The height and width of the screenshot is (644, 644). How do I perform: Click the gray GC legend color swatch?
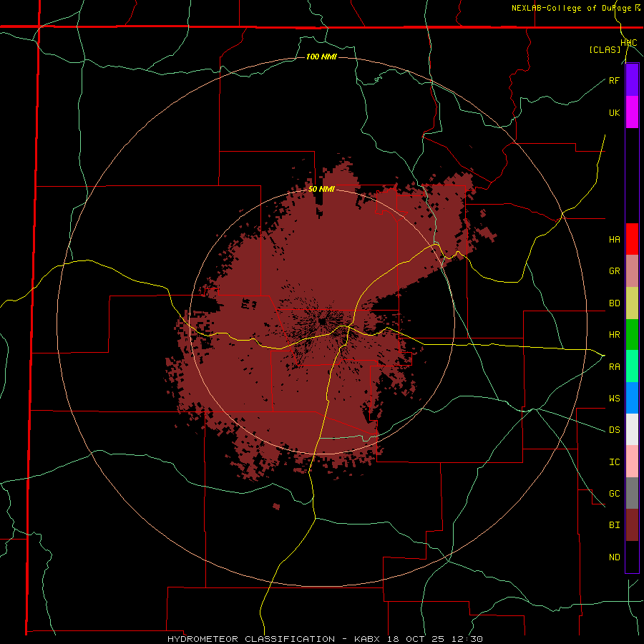(632, 493)
